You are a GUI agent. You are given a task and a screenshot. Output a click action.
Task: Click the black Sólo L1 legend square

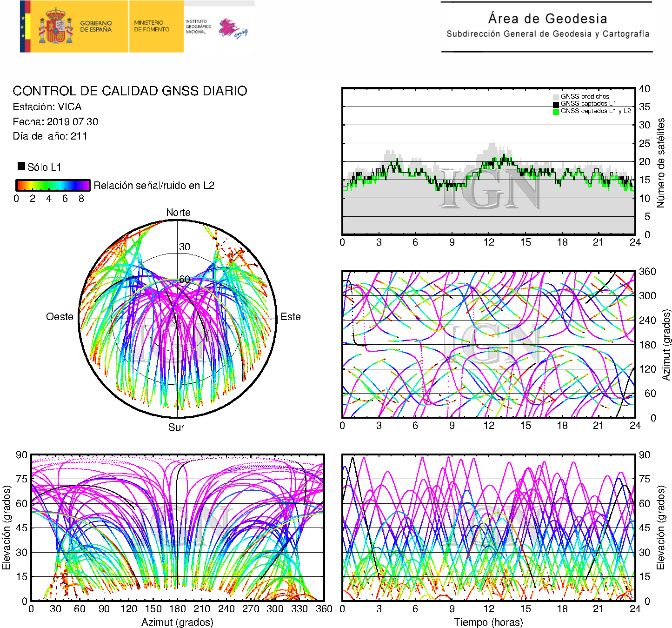tap(21, 166)
